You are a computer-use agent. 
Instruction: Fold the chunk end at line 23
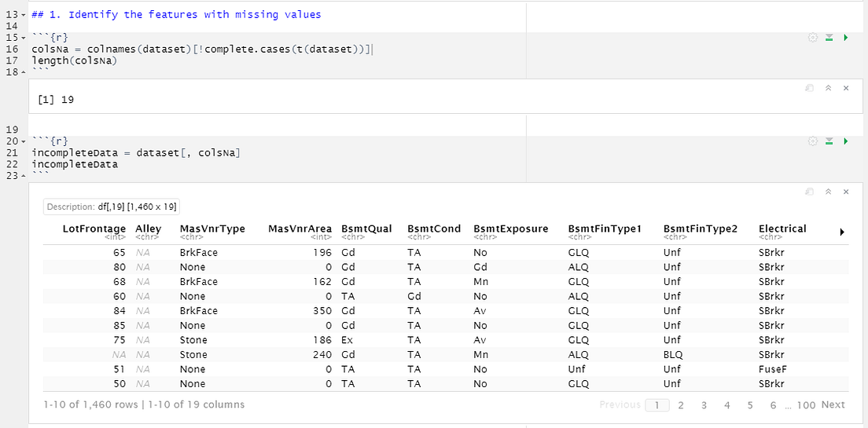point(23,176)
